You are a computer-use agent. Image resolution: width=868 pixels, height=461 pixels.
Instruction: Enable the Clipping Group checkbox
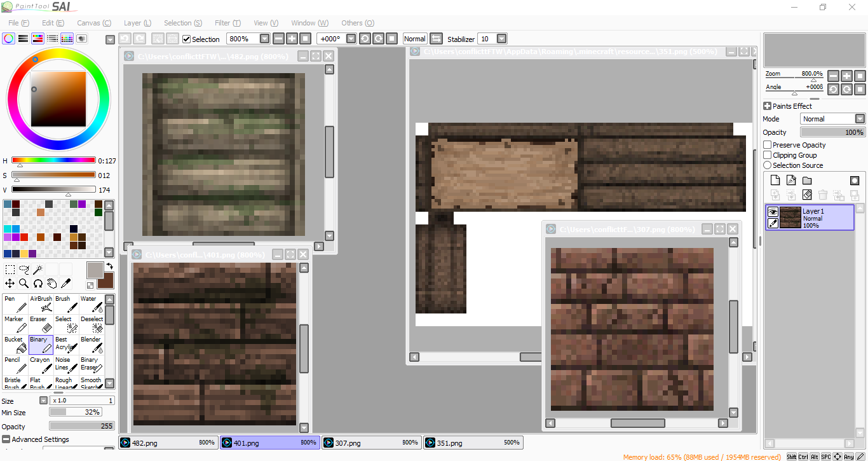(768, 155)
